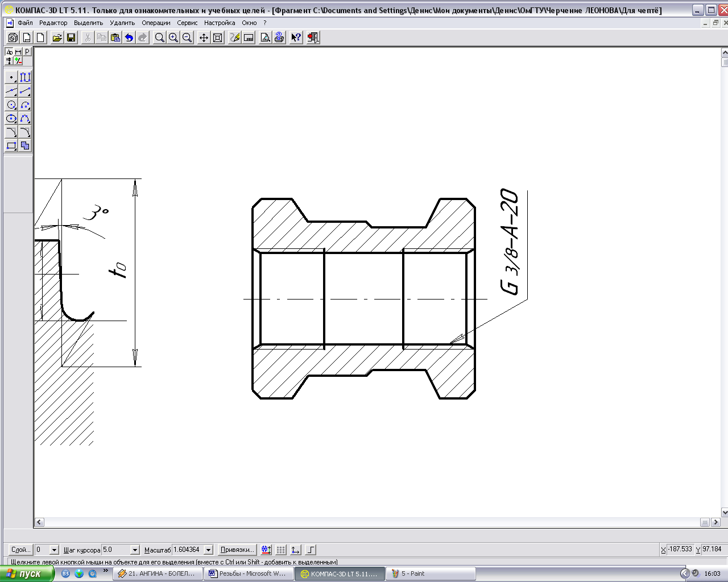Screen dimensions: 728x582
Task: Select the spline curve tool
Action: (x=25, y=118)
